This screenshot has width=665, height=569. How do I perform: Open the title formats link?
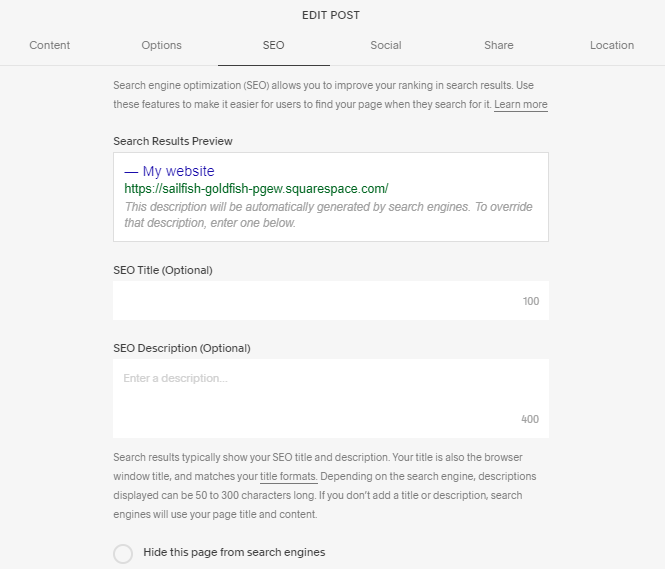click(288, 476)
